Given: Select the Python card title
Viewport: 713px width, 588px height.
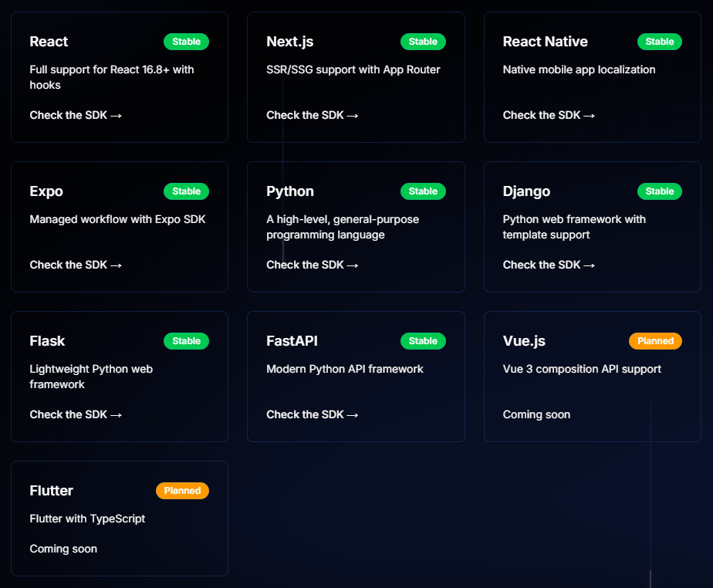Looking at the screenshot, I should (290, 191).
